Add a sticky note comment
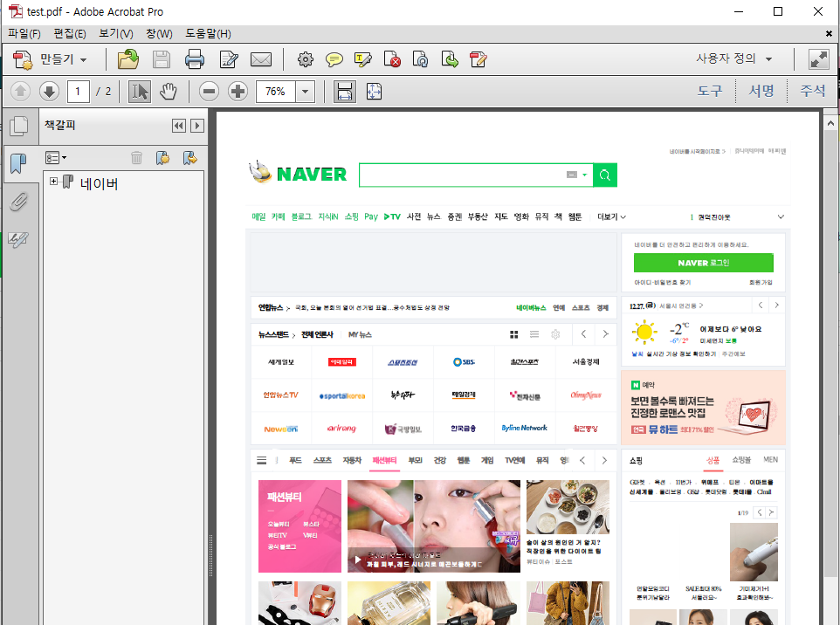 [x=334, y=58]
